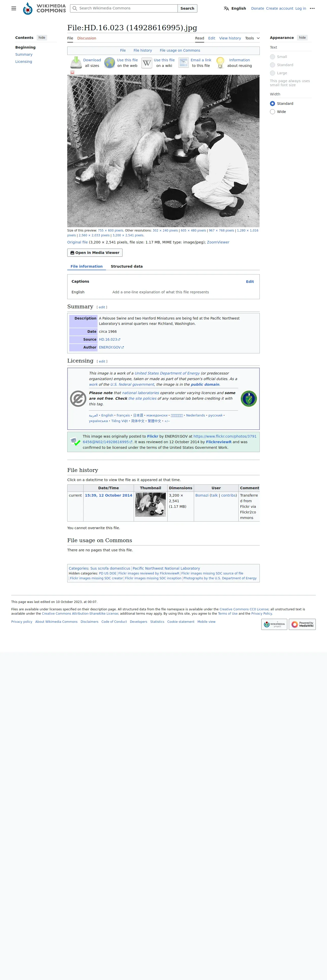Switch to the Read view tab

click(x=199, y=38)
